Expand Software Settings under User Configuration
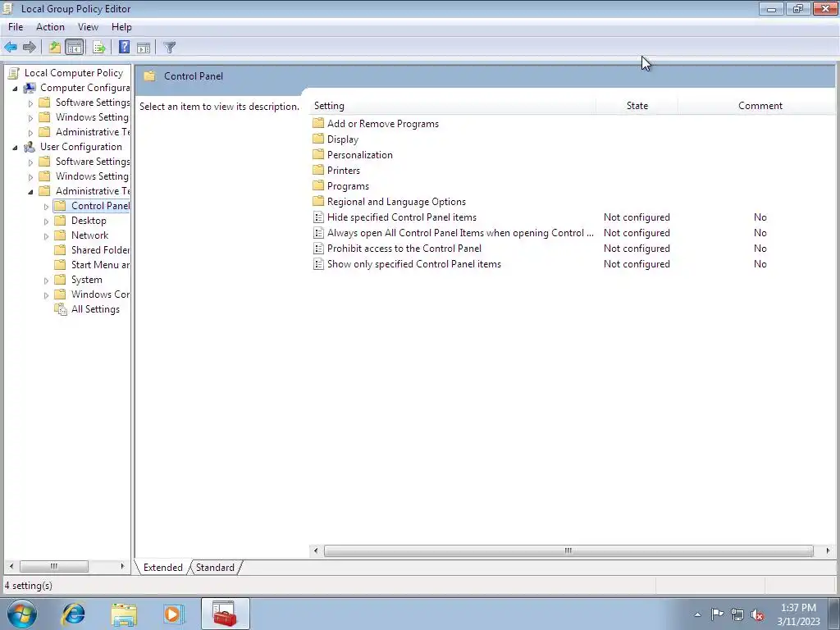This screenshot has height=630, width=840. coord(30,162)
